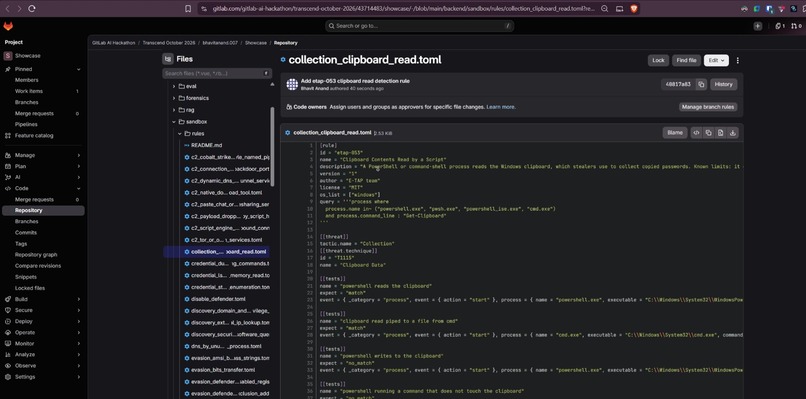The image size is (806, 399).
Task: Open Branches under Code section
Action: coord(26,222)
